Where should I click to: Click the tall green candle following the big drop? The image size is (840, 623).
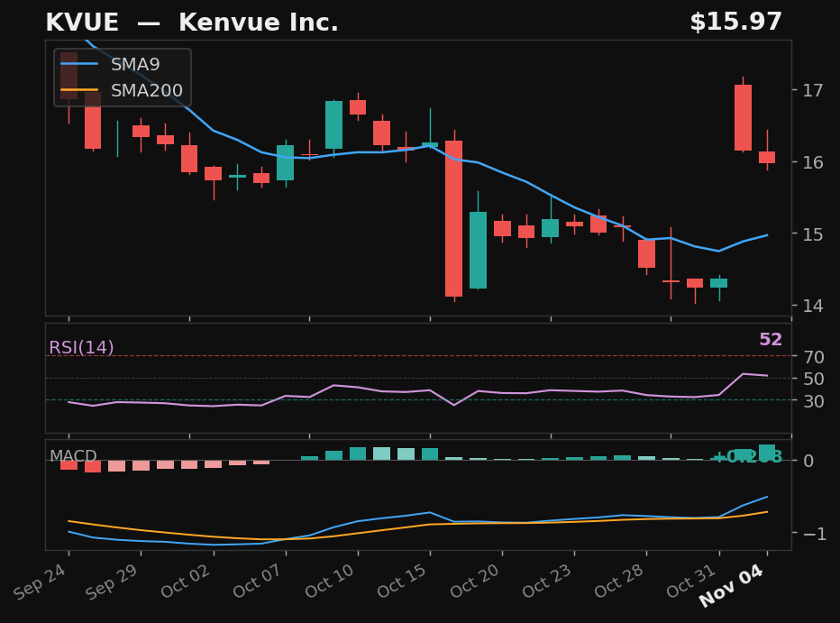point(478,250)
